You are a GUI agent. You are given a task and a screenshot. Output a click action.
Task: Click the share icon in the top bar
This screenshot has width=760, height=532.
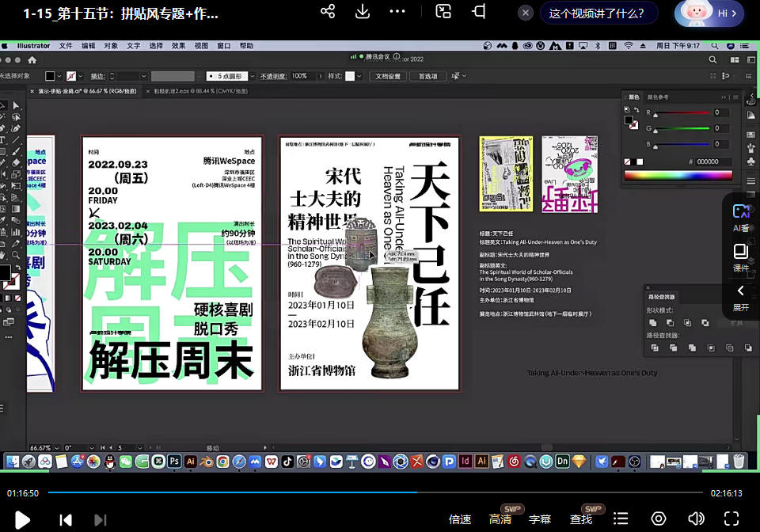click(328, 12)
